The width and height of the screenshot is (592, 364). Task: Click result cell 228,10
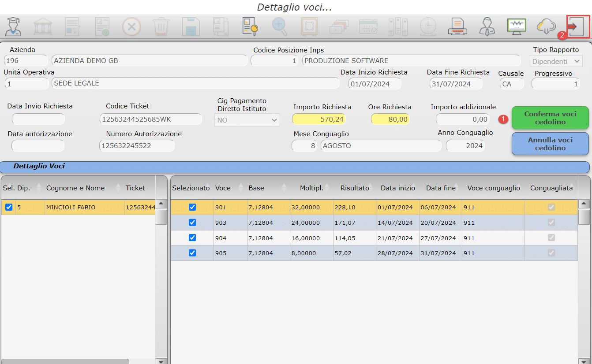tap(355, 207)
